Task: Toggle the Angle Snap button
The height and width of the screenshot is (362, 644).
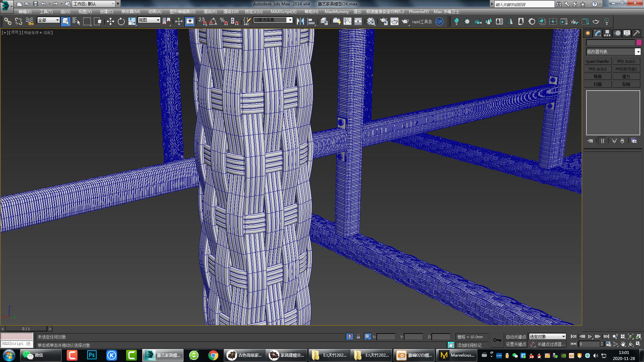Action: tap(213, 22)
